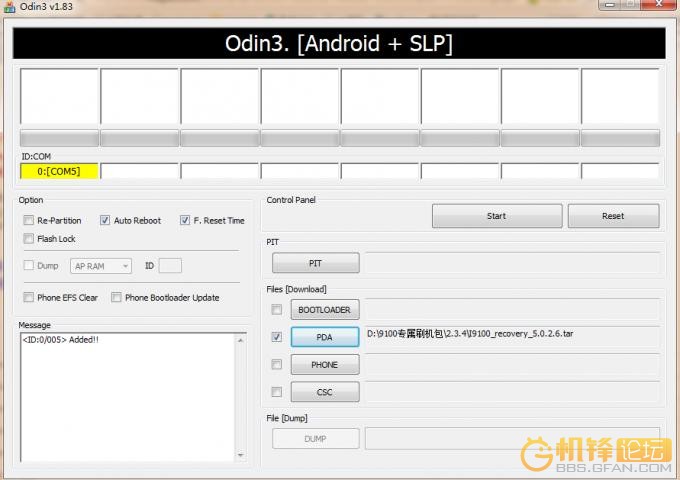The height and width of the screenshot is (480, 680).
Task: Click the '<ID:0/005> Added!!' message line
Action: coord(60,340)
